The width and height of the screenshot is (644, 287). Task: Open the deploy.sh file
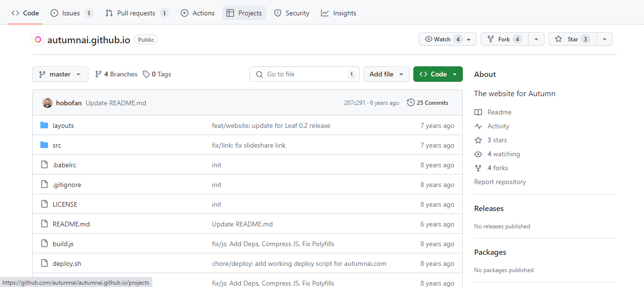[67, 263]
